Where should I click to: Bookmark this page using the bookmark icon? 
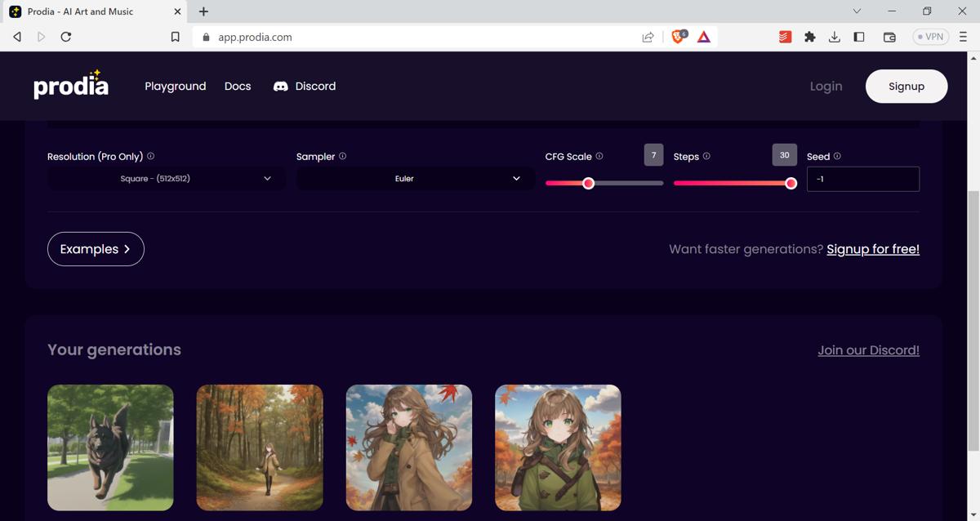click(x=175, y=36)
